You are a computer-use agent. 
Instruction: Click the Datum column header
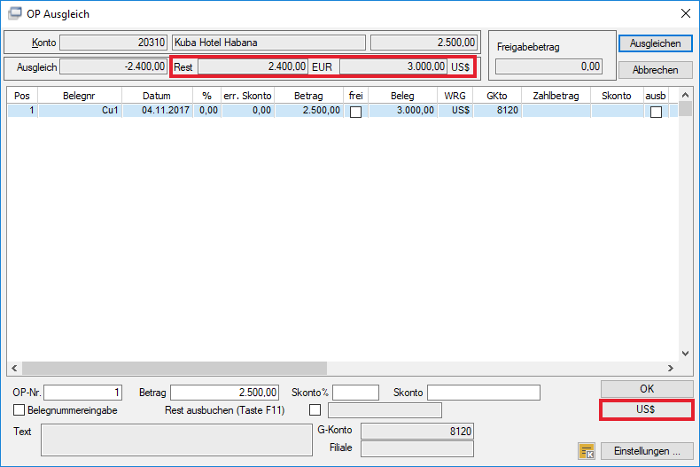pyautogui.click(x=157, y=96)
